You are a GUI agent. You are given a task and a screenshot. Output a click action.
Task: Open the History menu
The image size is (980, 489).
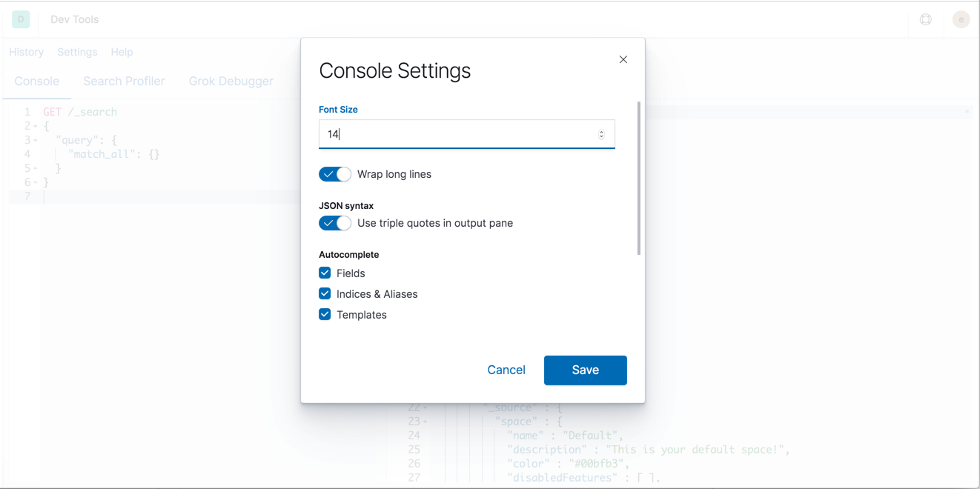[27, 52]
